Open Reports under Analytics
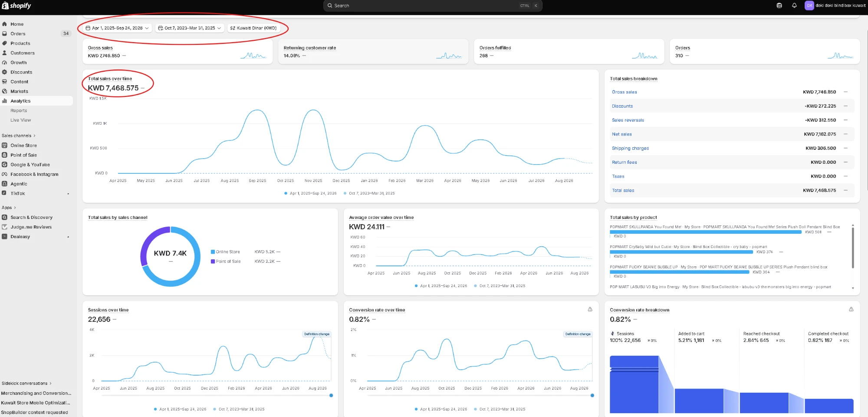Viewport: 868px width, 417px height. (19, 110)
